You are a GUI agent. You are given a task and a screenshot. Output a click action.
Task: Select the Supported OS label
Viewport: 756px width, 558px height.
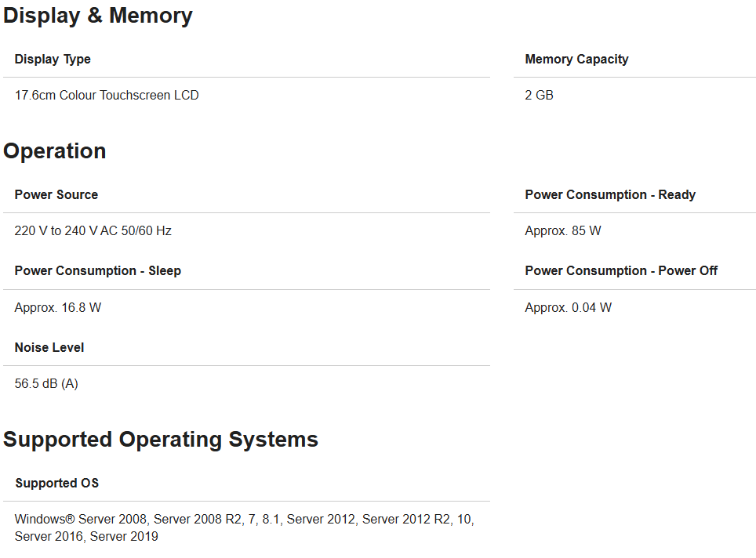(x=57, y=484)
